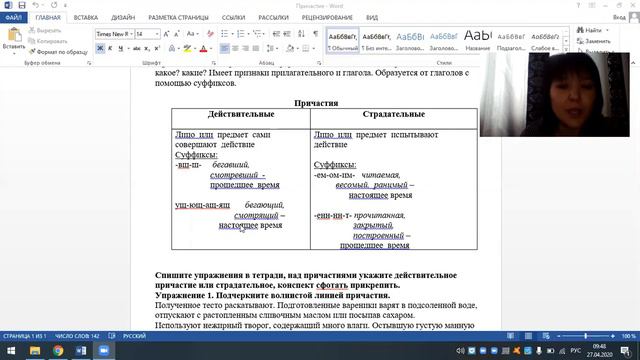Insert a numbered list
The width and height of the screenshot is (640, 360).
point(240,34)
